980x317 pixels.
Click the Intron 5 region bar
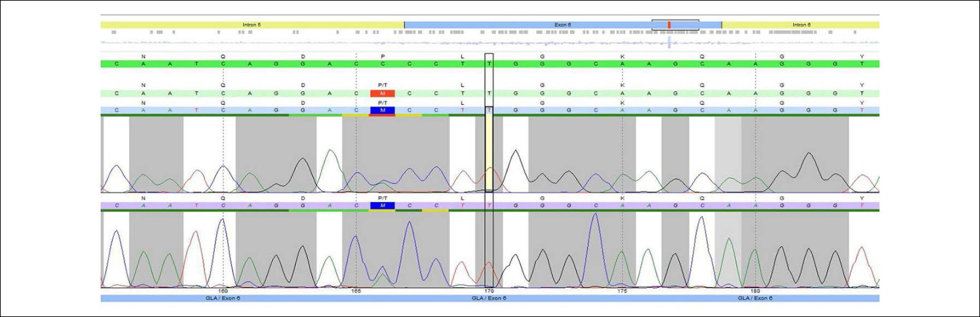(x=252, y=25)
